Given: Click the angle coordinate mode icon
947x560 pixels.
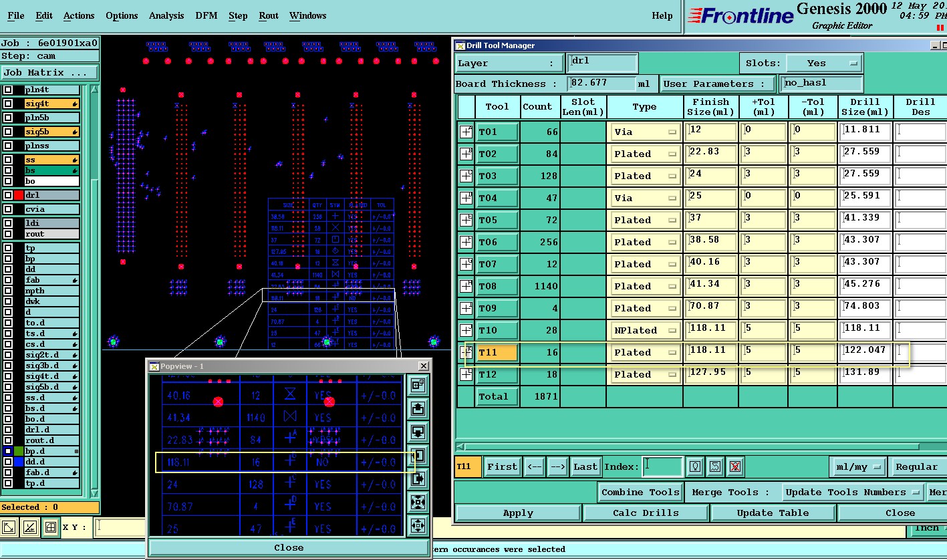Looking at the screenshot, I should [29, 527].
